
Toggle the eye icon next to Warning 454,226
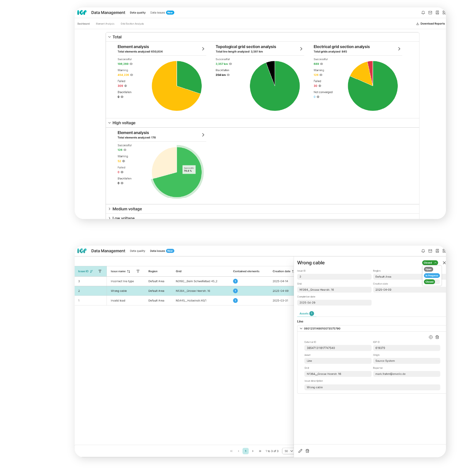(x=131, y=75)
